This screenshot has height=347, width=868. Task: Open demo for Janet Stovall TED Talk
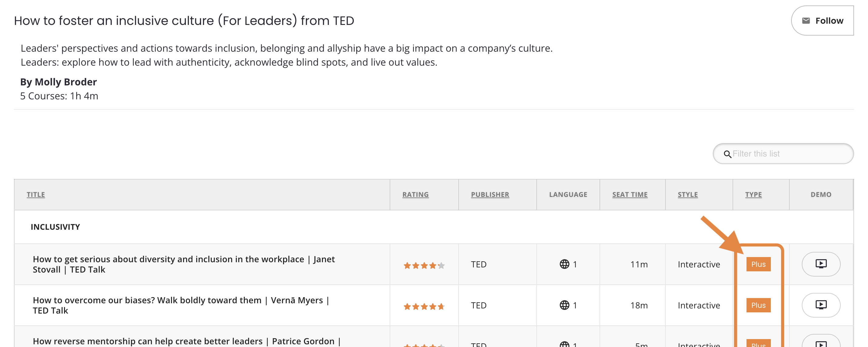pyautogui.click(x=821, y=264)
